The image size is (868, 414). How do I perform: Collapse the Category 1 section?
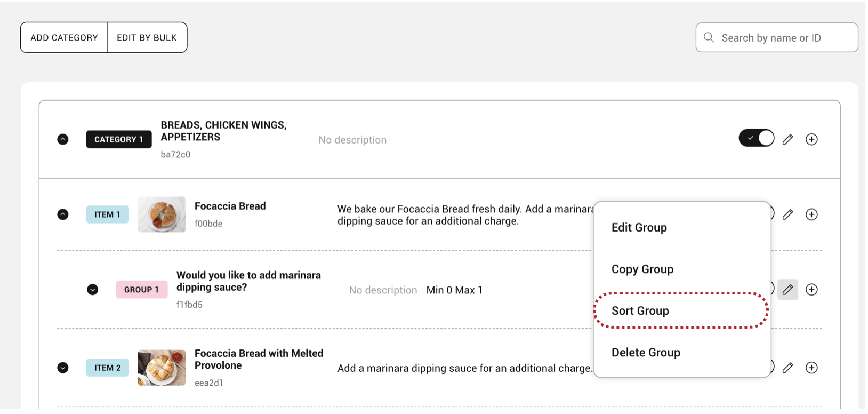[x=63, y=139]
